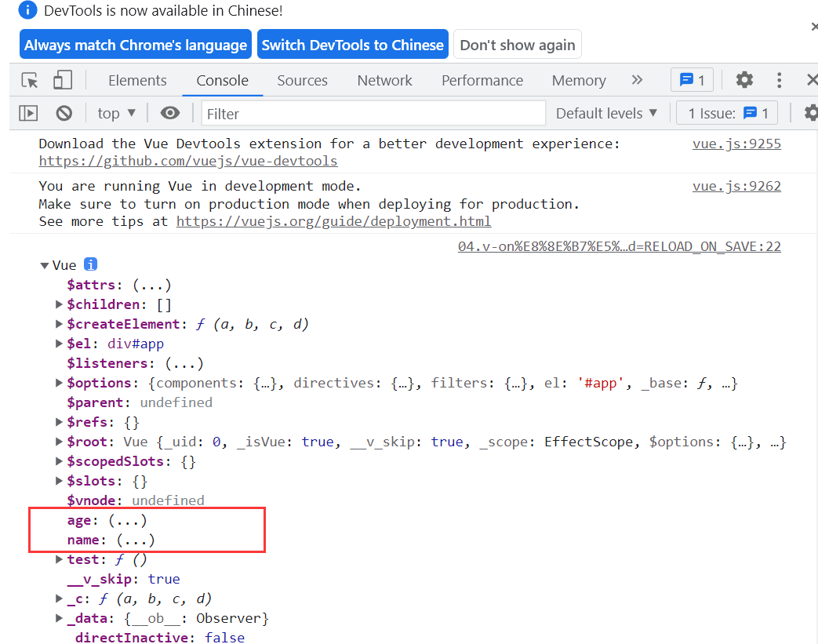Show the console sidebar panel icon
The image size is (818, 644).
[x=28, y=114]
